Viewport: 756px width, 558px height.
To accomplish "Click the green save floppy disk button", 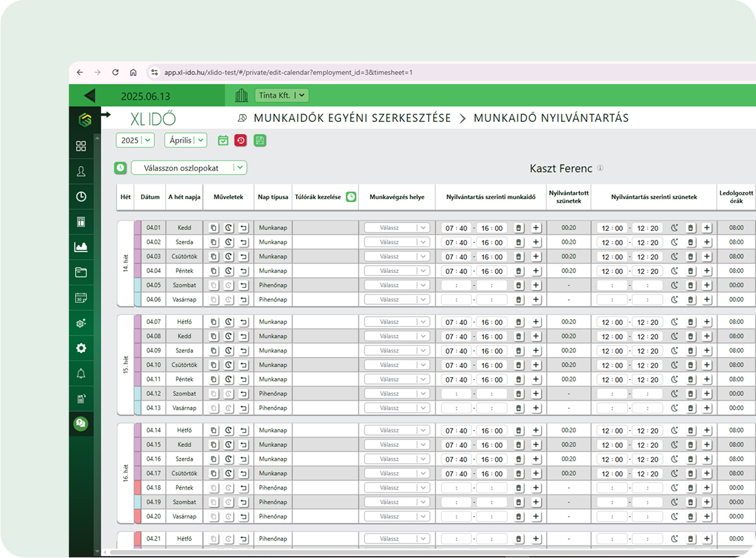I will coord(259,140).
